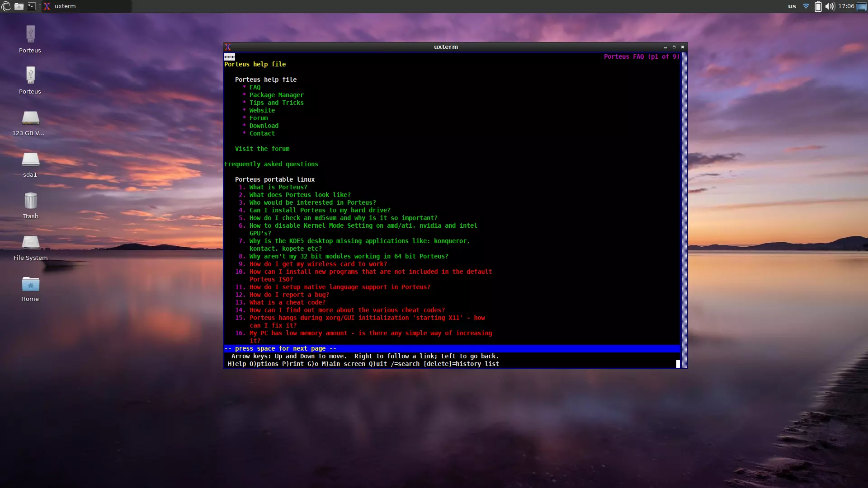Minimize the uxterm window
Image resolution: width=868 pixels, height=488 pixels.
[665, 47]
